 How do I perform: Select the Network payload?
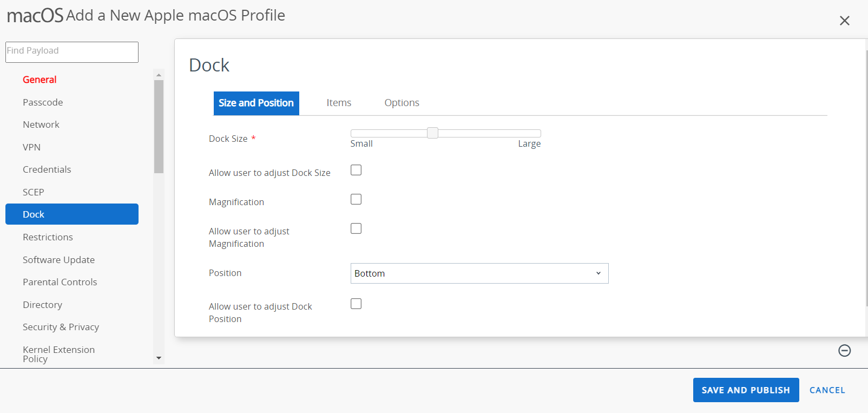(41, 124)
